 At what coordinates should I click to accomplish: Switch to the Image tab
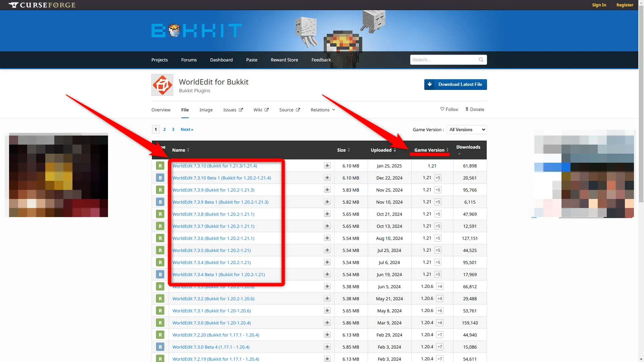coord(206,110)
